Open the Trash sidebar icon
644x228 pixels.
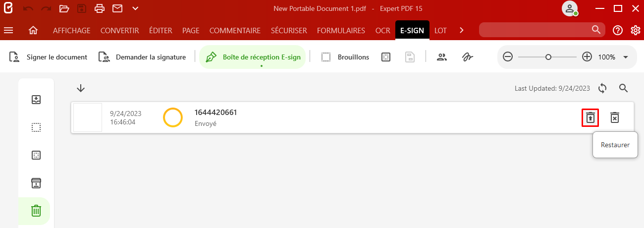[36, 211]
